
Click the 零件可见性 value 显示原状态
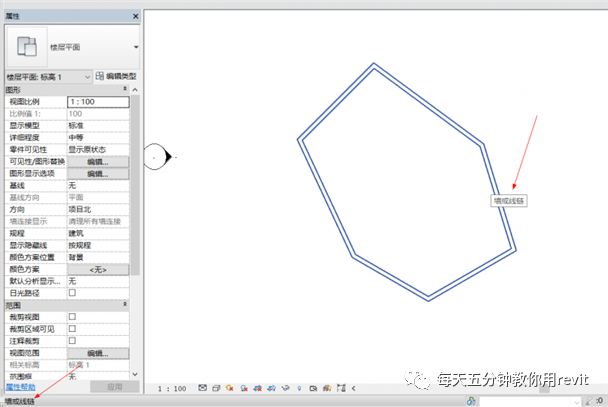(98, 150)
